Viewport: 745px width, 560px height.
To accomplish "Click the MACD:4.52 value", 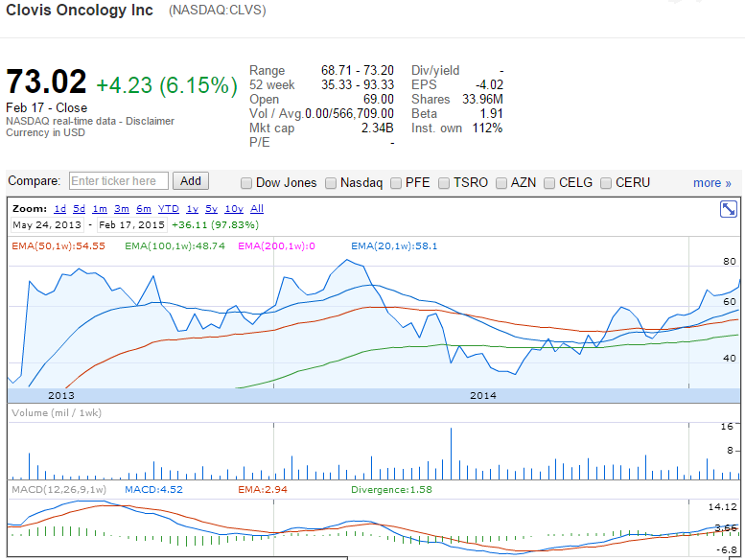I will click(153, 490).
